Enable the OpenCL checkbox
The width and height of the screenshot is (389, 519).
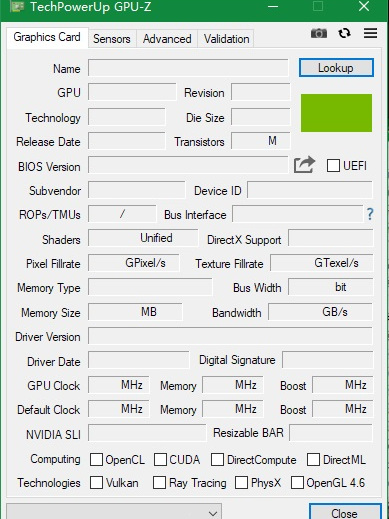[x=96, y=459]
